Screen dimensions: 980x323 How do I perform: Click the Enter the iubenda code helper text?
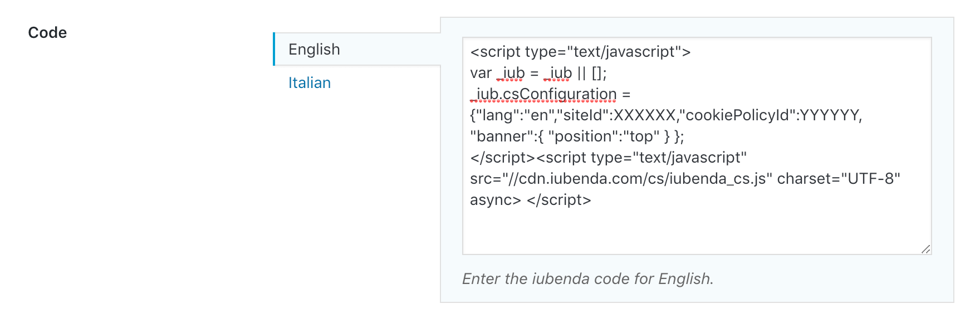pyautogui.click(x=587, y=279)
